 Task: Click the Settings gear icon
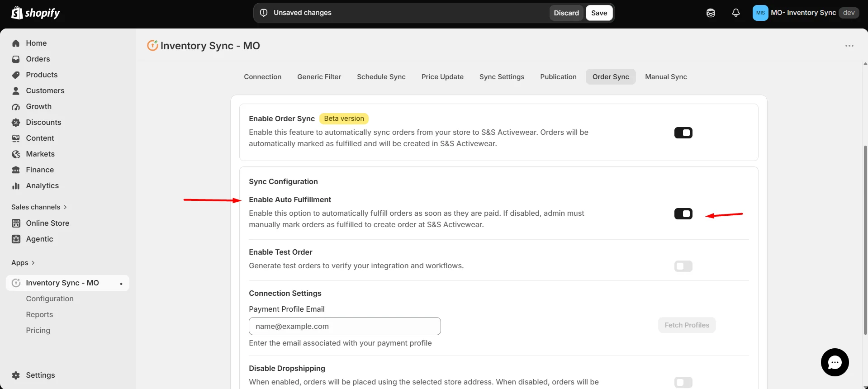point(16,375)
